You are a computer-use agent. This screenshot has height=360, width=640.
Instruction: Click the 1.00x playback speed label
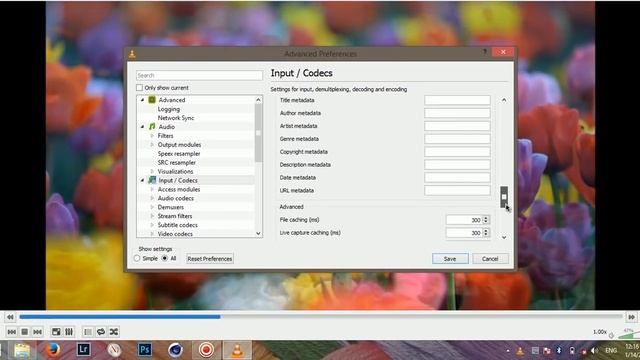point(600,332)
